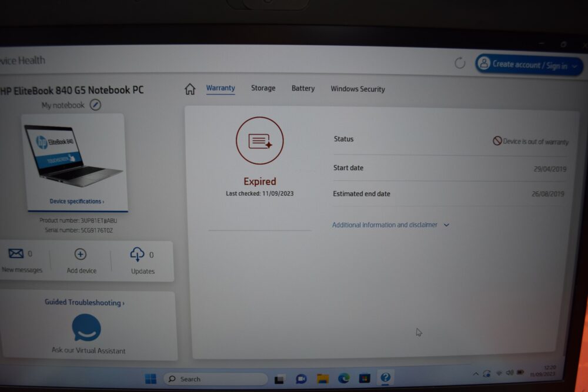588x392 pixels.
Task: Click the HP EliteBook 840 G5 Notebook PC title
Action: [72, 91]
